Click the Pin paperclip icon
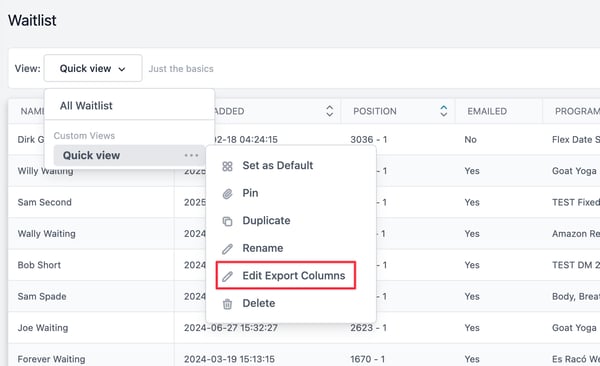This screenshot has height=366, width=600. pos(227,194)
